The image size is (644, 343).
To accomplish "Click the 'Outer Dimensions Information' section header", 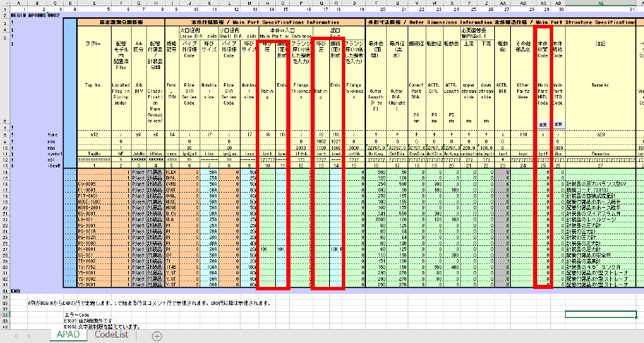I will coord(429,22).
